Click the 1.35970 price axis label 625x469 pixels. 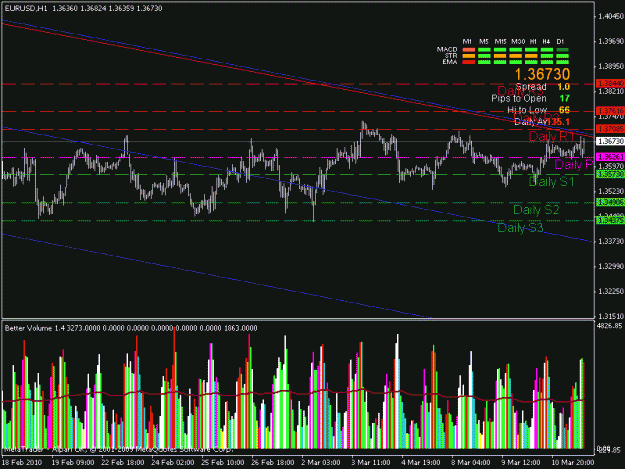pyautogui.click(x=611, y=166)
